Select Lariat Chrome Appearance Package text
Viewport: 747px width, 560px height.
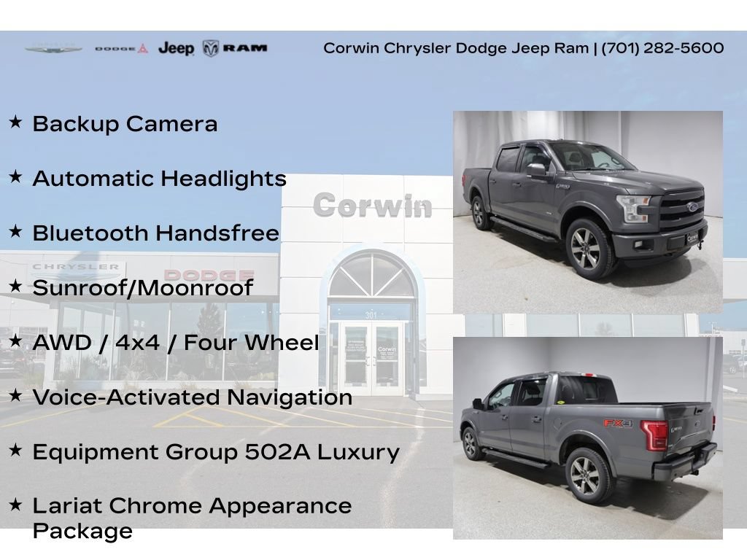(x=193, y=518)
